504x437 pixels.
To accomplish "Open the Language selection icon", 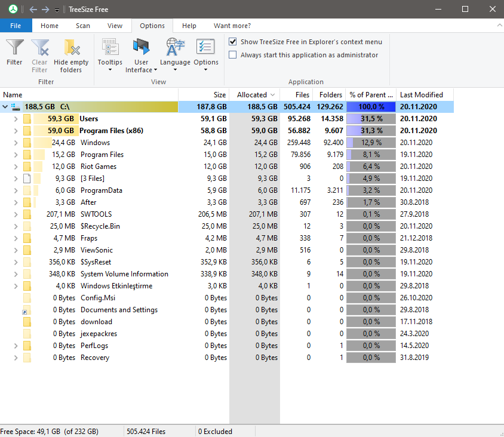I will pyautogui.click(x=175, y=47).
